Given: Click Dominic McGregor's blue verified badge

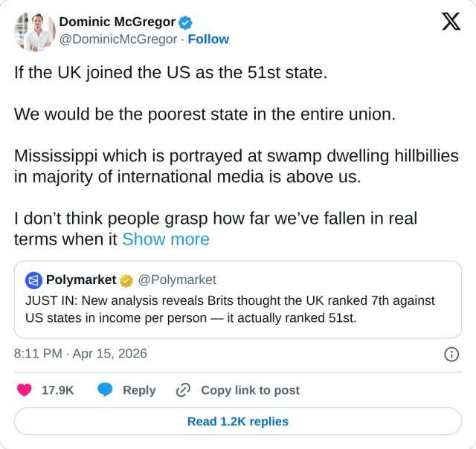Looking at the screenshot, I should point(186,22).
